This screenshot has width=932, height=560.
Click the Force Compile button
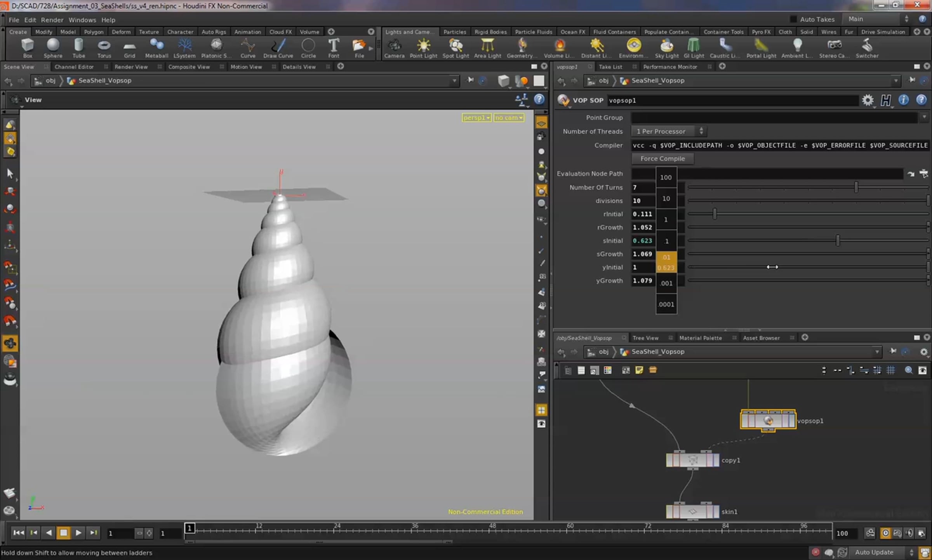[662, 158]
